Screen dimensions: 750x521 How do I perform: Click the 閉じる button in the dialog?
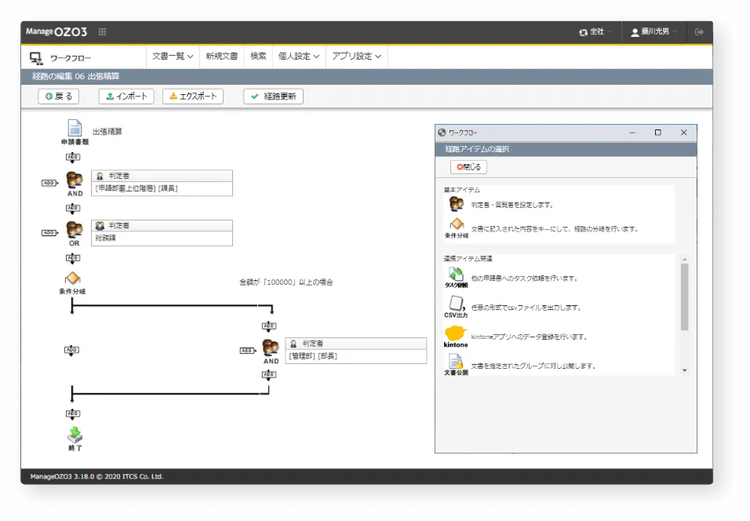[x=469, y=167]
